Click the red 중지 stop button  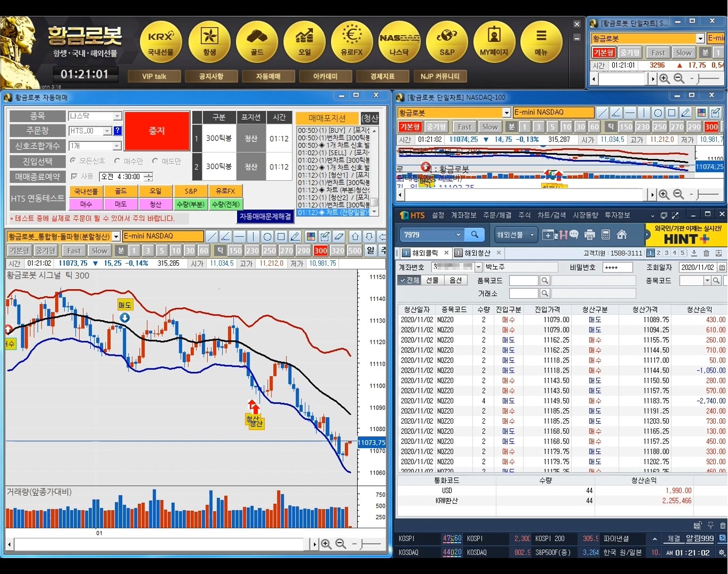[x=157, y=131]
